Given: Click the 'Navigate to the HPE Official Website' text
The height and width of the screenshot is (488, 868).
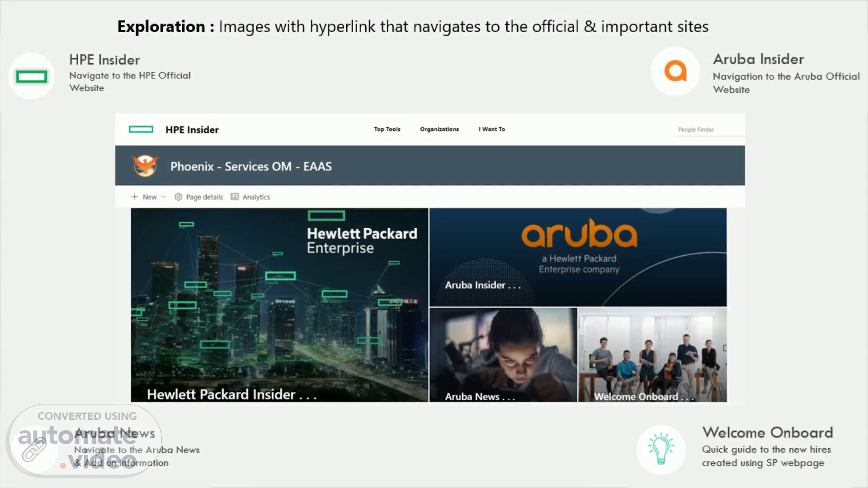Looking at the screenshot, I should [130, 82].
